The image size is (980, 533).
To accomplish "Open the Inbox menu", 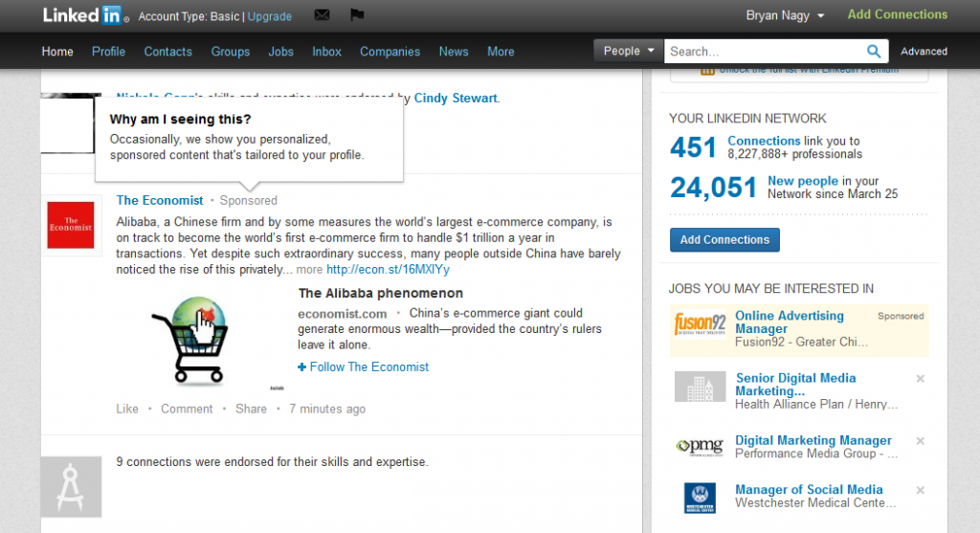I will tap(327, 52).
